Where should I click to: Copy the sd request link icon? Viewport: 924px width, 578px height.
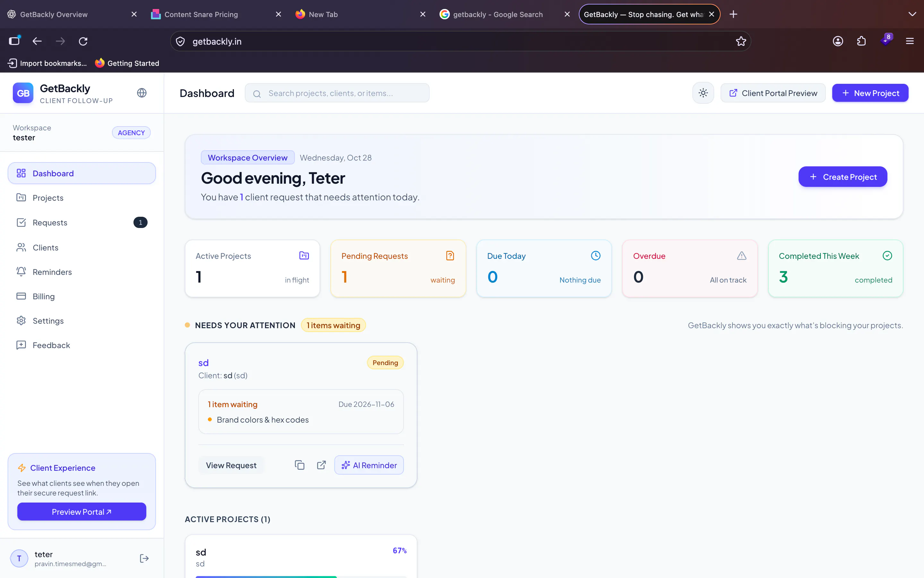(x=300, y=465)
